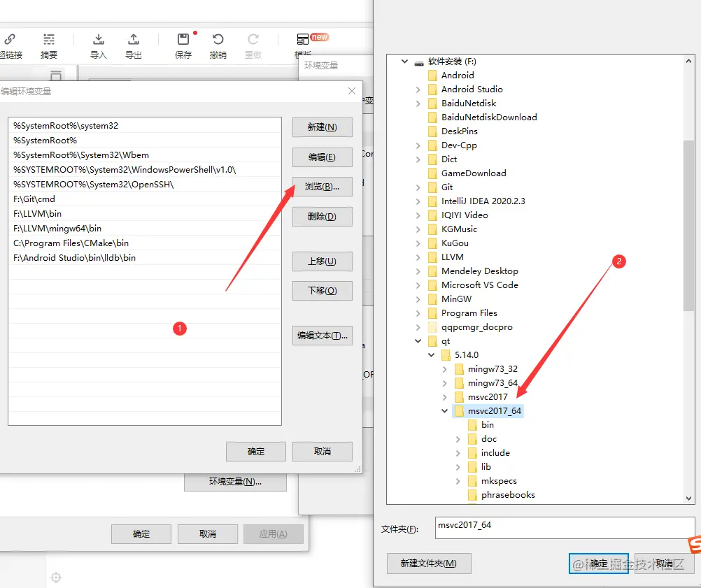Click the folder tree vertical scrollbar thumb
The width and height of the screenshot is (701, 588).
tap(688, 226)
